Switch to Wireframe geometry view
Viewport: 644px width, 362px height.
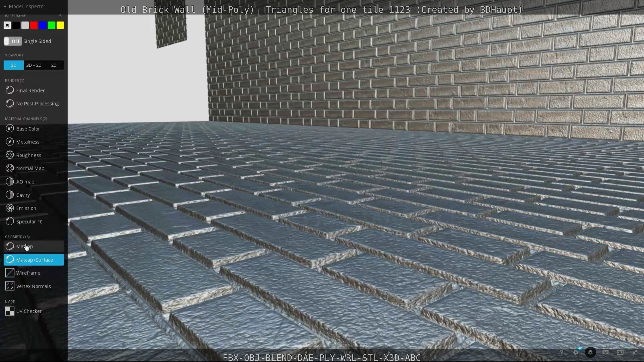pos(34,273)
